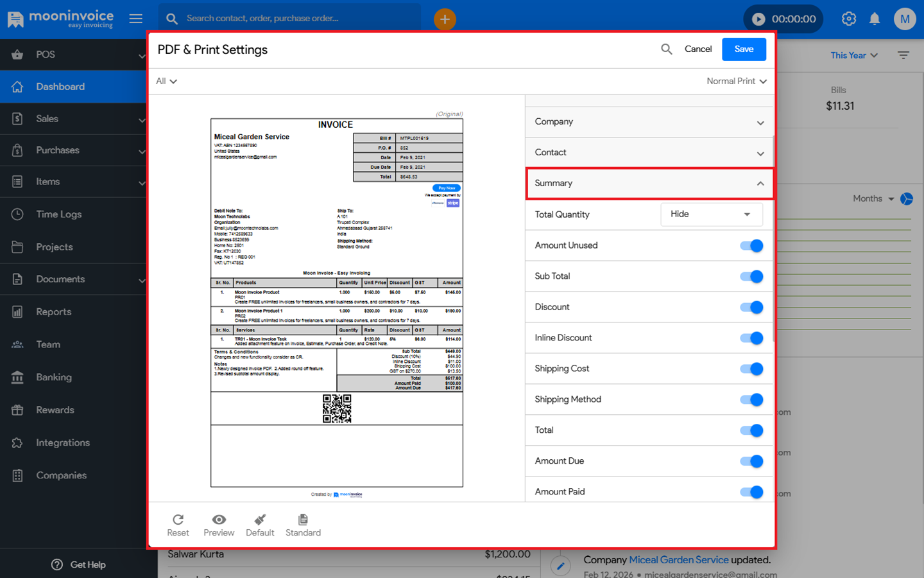Open the Normal Print dropdown
The image size is (924, 578).
[x=736, y=82]
